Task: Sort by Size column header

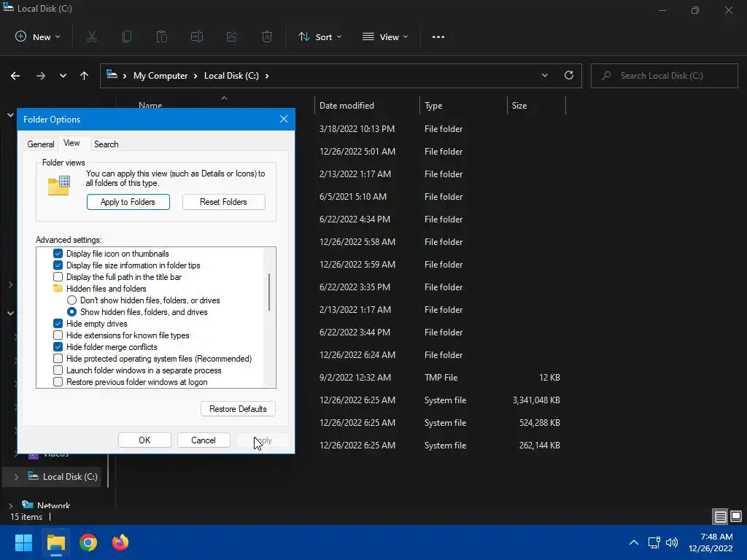Action: [519, 106]
